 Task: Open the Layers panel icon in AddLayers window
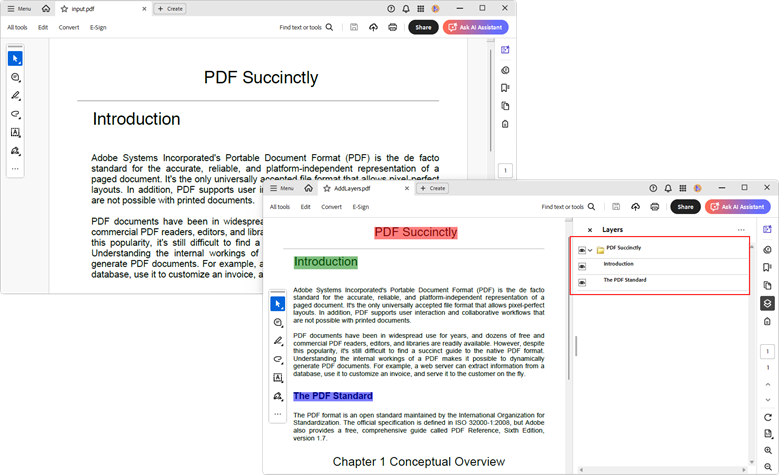tap(768, 303)
